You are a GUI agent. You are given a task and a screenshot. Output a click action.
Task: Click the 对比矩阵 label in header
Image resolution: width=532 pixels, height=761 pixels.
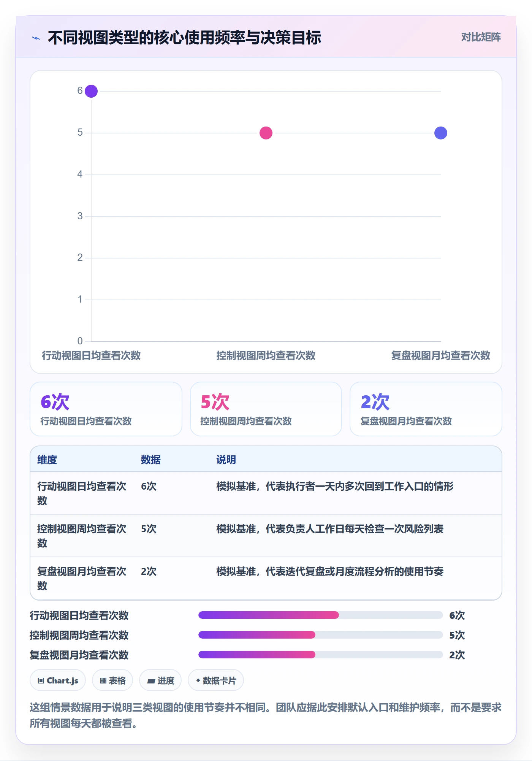[x=481, y=37]
